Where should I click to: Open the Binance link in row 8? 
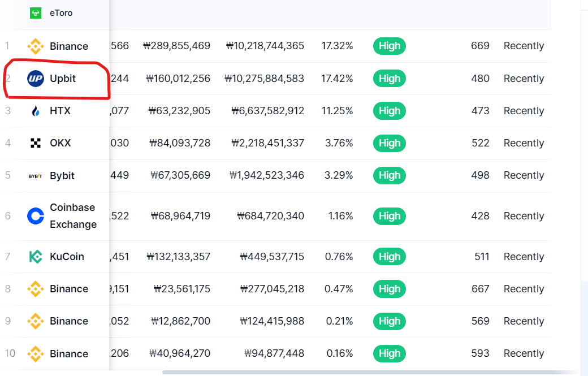coord(69,289)
